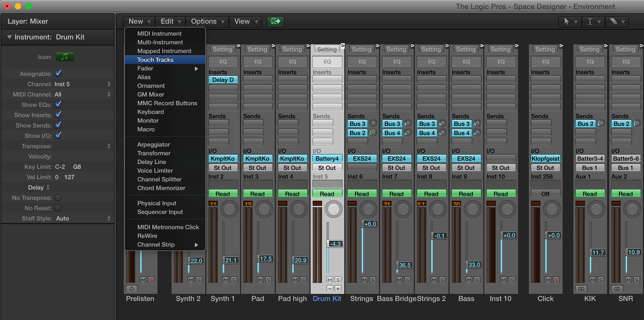Viewport: 644px width, 320px height.
Task: Uncheck the Show Sends checkbox
Action: [x=58, y=125]
